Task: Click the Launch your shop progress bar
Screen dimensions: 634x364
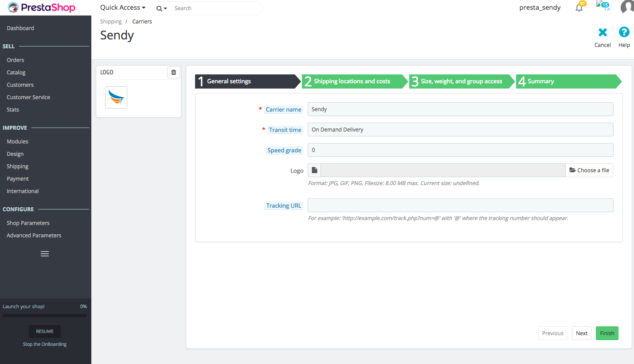Action: [45, 316]
